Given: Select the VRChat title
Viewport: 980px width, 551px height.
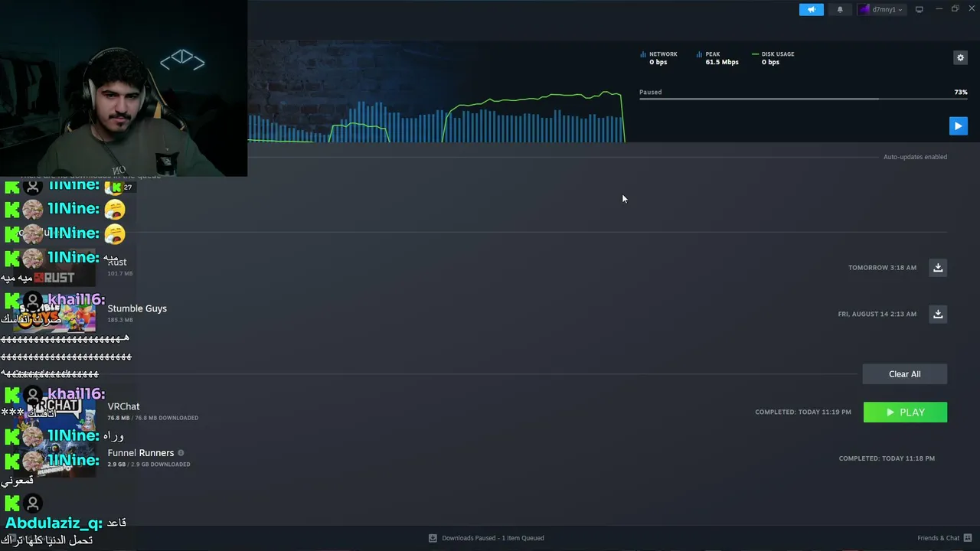Looking at the screenshot, I should tap(123, 406).
